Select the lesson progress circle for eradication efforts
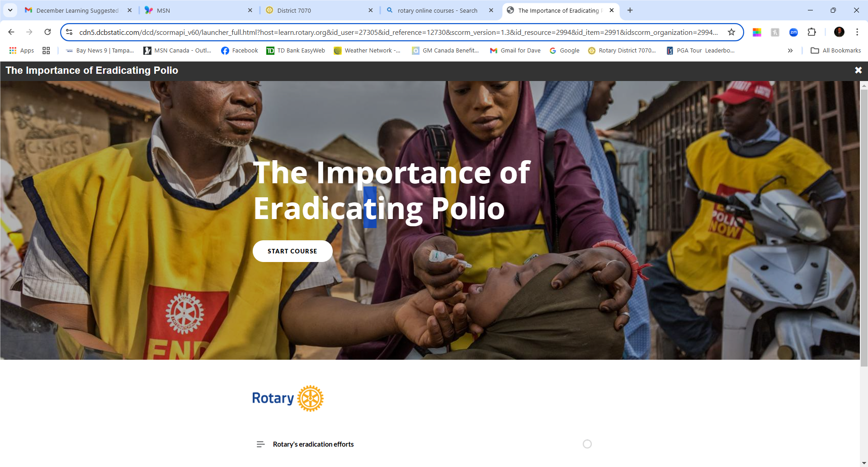The image size is (868, 467). coord(587,444)
